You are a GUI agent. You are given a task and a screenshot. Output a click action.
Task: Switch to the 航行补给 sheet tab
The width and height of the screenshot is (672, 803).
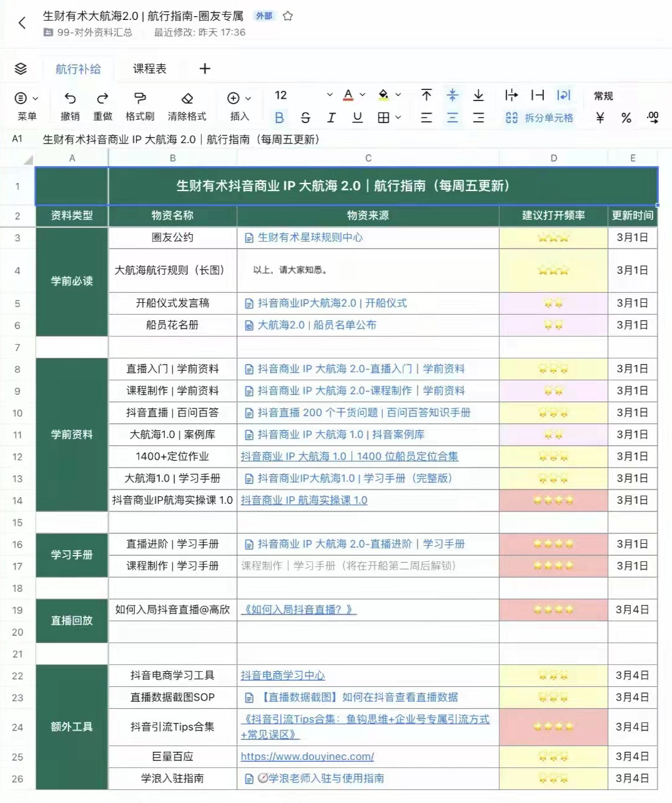tap(78, 69)
